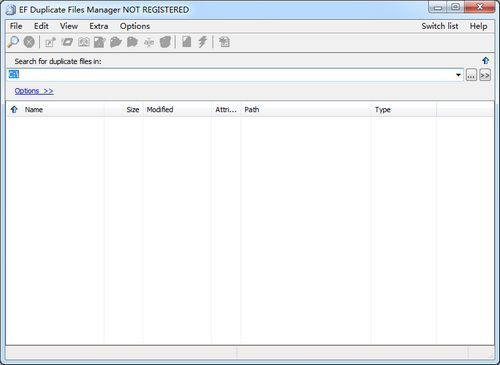The height and width of the screenshot is (365, 500).
Task: Open the Help menu
Action: coord(478,26)
